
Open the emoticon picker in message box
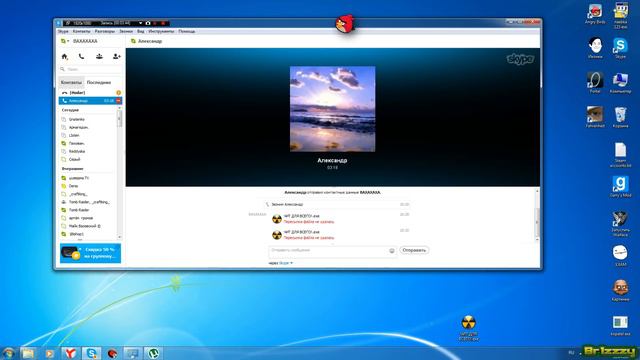click(x=392, y=251)
